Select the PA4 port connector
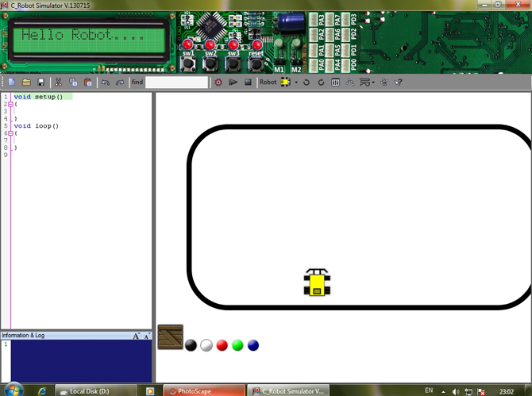The width and height of the screenshot is (532, 396). [329, 65]
